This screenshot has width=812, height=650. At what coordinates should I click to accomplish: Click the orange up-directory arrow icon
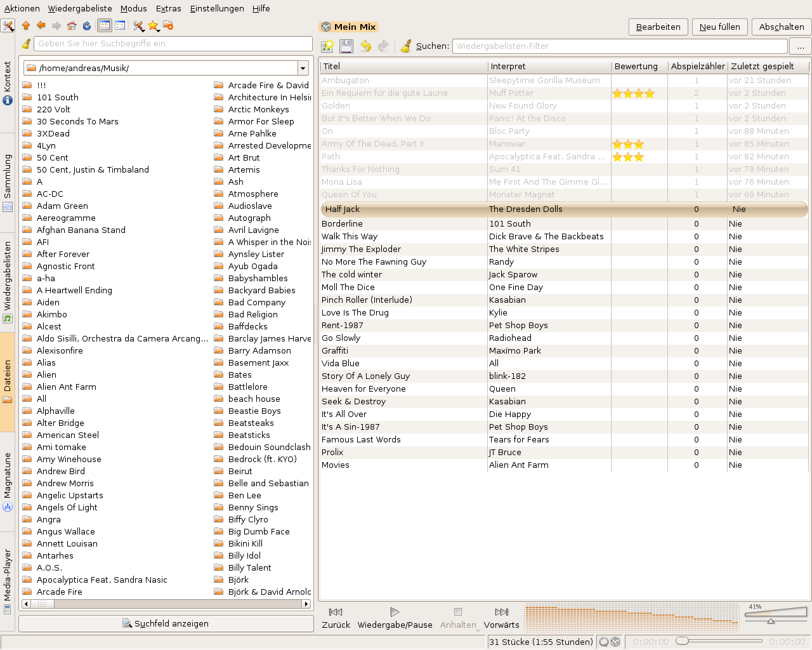[26, 26]
